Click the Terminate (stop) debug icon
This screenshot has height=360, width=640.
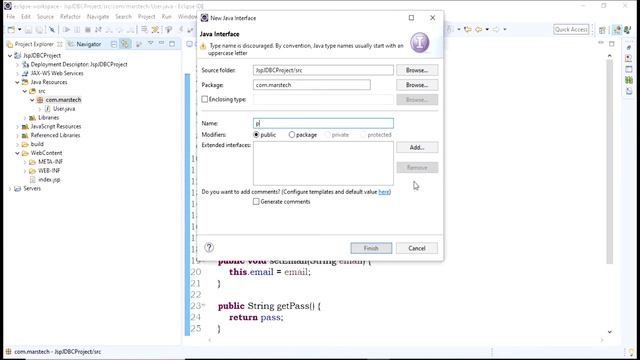pyautogui.click(x=87, y=29)
